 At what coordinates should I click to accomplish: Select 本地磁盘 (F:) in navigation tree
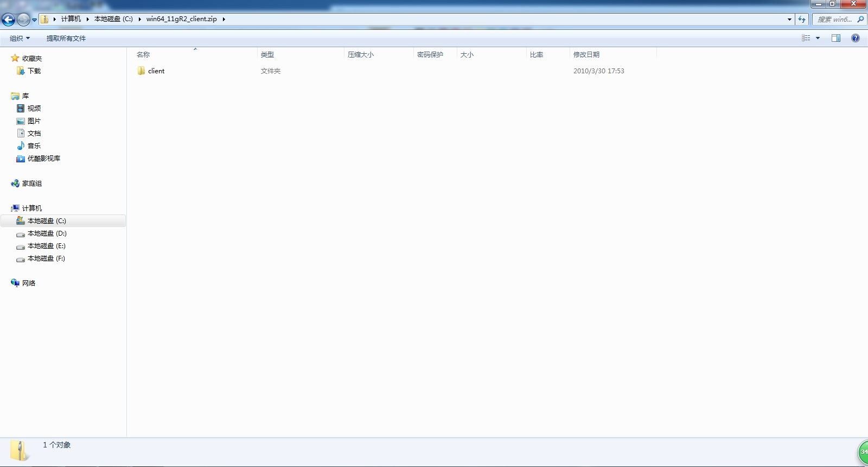pyautogui.click(x=47, y=258)
